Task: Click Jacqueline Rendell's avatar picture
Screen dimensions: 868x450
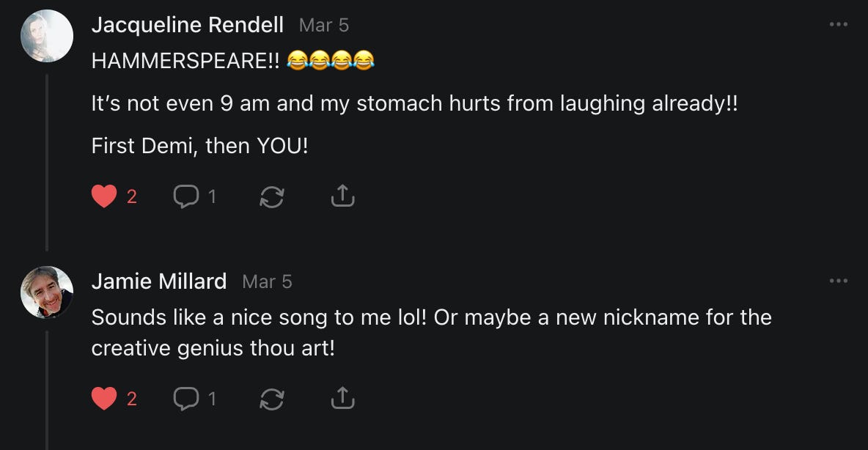Action: pos(47,36)
